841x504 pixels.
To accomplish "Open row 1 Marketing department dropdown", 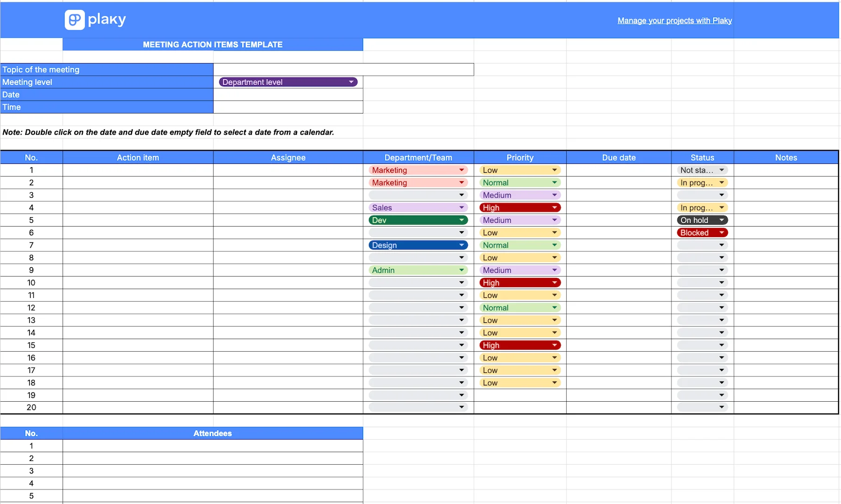I will (418, 170).
